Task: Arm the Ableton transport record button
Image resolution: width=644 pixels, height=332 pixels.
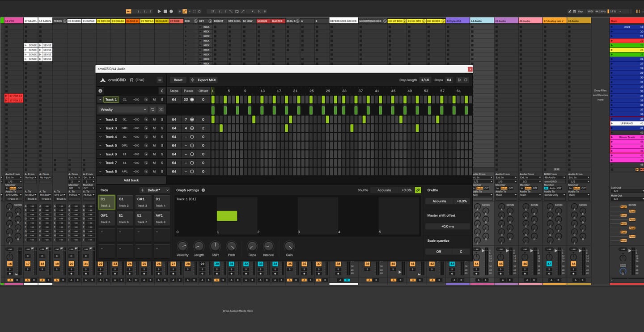Action: 171,11
